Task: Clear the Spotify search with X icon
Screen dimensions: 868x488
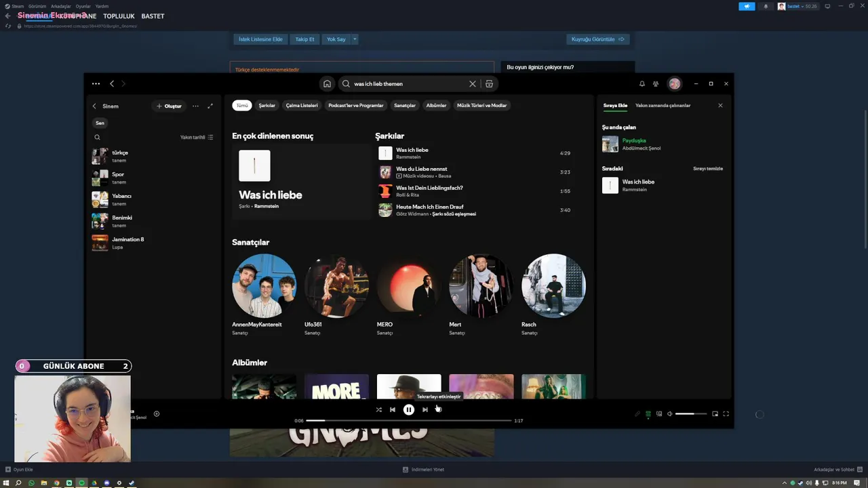Action: tap(473, 84)
